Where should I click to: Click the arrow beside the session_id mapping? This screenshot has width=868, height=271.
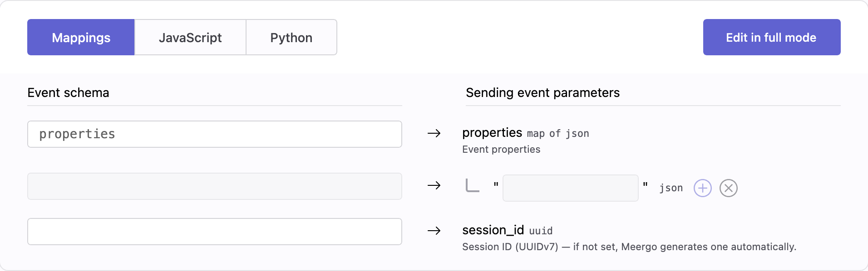(434, 231)
